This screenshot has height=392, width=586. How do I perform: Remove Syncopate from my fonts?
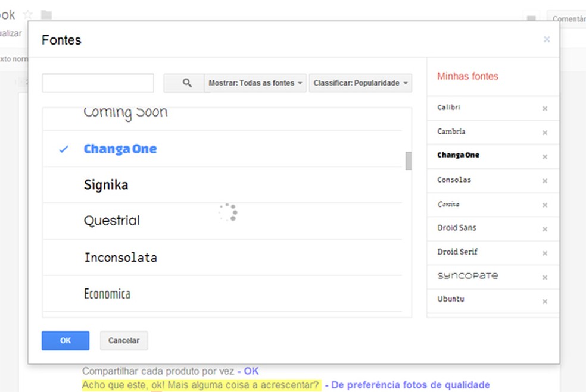point(544,277)
